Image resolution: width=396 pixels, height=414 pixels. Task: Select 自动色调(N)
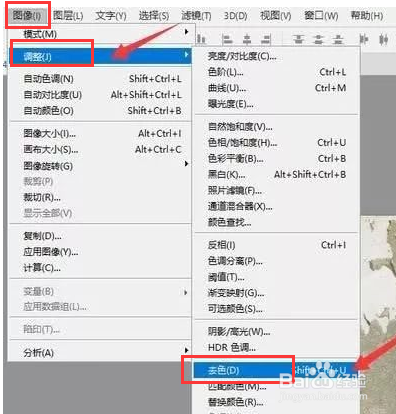[x=100, y=79]
